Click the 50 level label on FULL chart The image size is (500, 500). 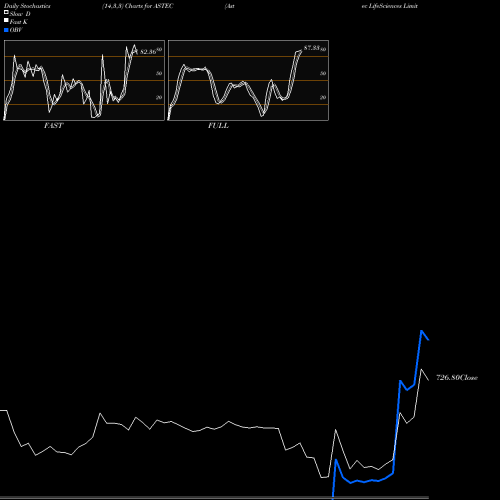323,73
